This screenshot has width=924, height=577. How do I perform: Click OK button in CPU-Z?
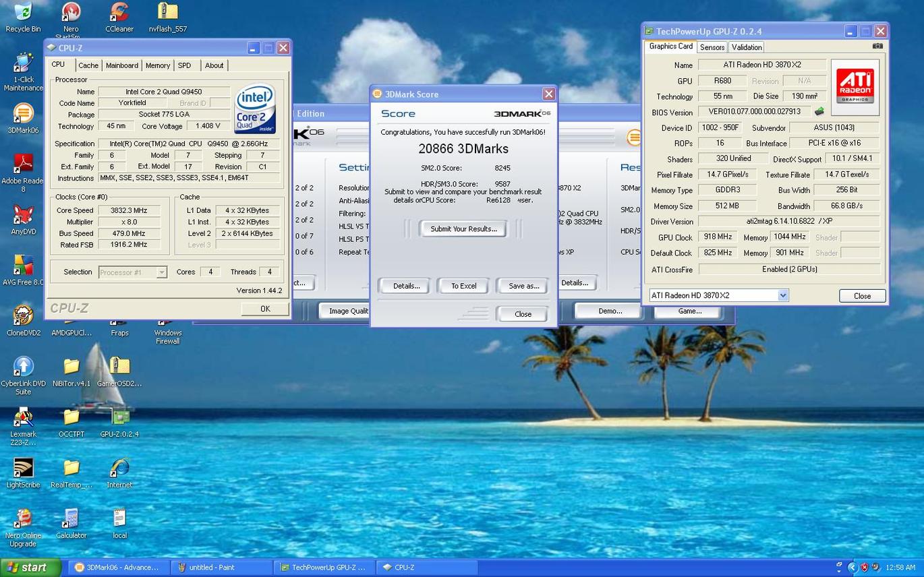(x=265, y=309)
